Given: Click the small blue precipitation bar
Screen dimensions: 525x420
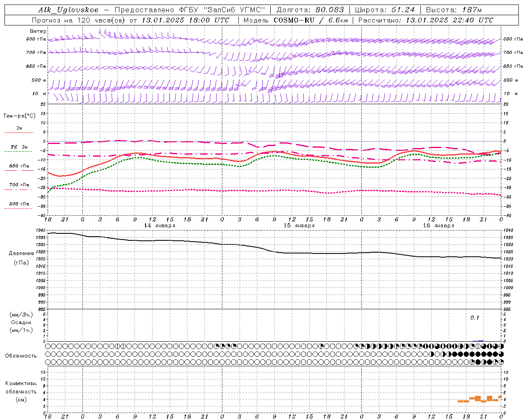Looking at the screenshot, I should pos(481,341).
